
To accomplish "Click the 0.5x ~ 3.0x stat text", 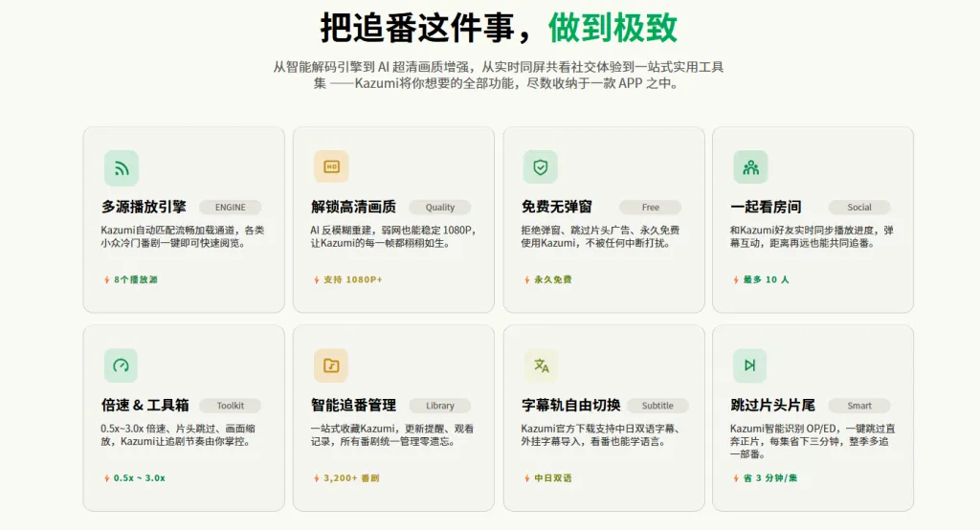I will [x=140, y=478].
